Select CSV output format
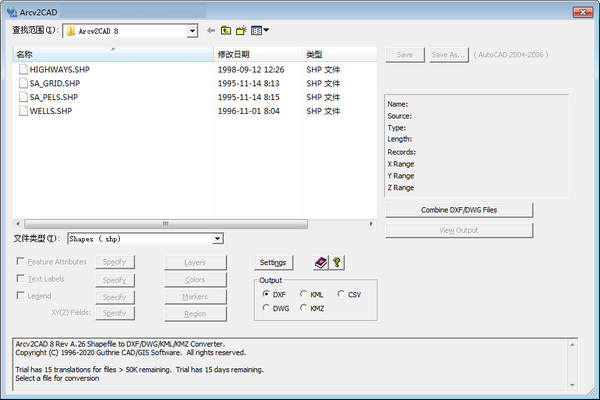Viewport: 600px width, 400px height. click(x=341, y=294)
